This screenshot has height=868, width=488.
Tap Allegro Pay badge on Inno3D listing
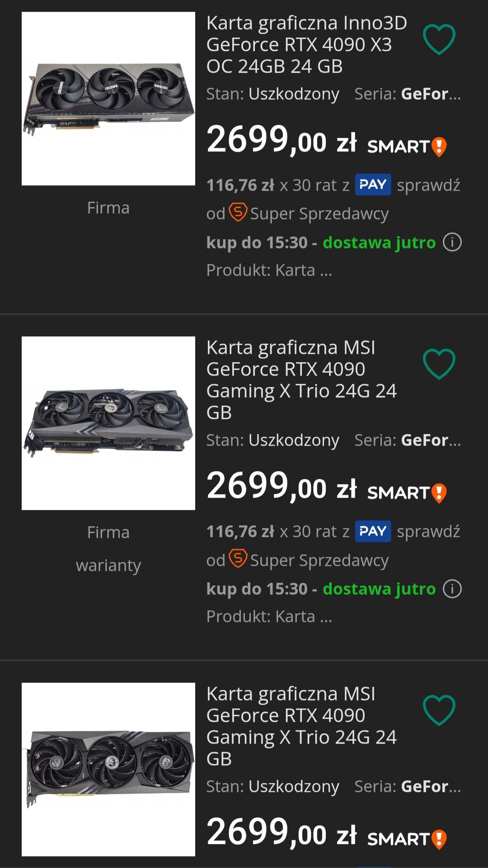373,184
